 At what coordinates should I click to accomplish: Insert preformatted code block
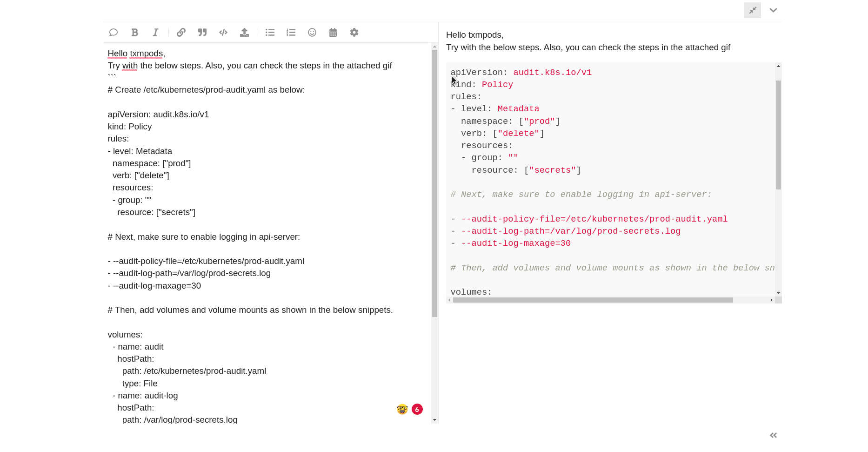click(223, 33)
